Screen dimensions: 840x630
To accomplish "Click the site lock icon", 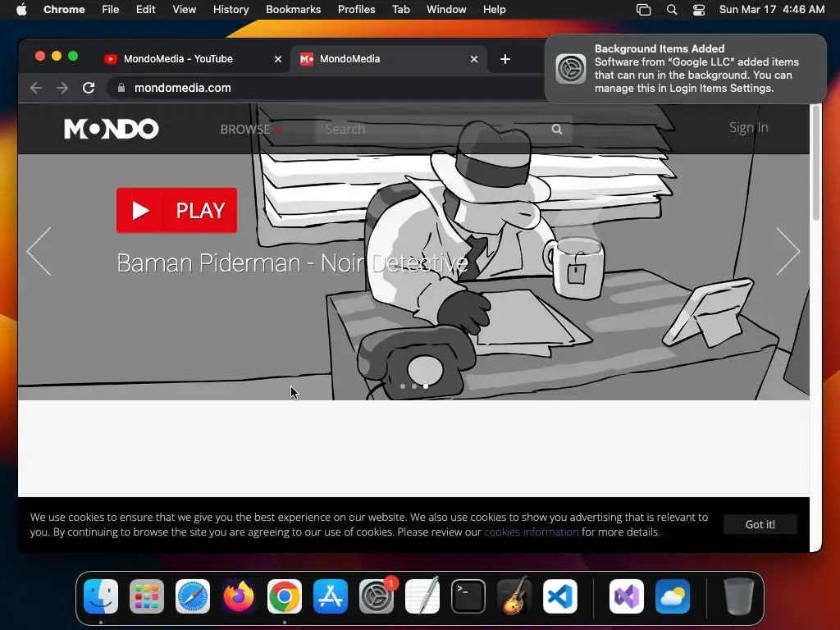I will (x=121, y=88).
